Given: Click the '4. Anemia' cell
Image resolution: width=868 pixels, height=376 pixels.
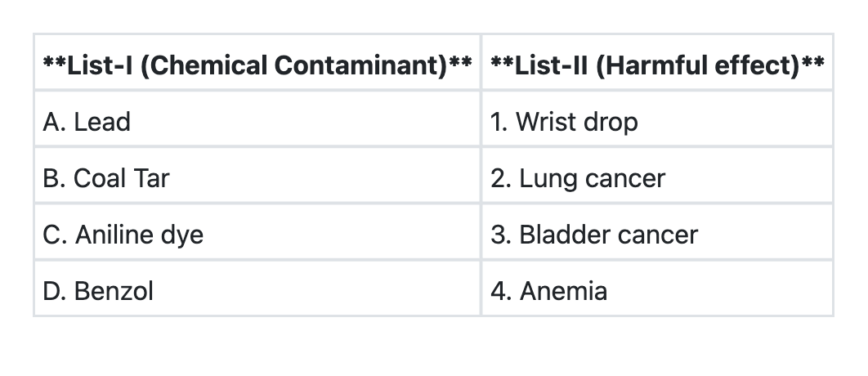Looking at the screenshot, I should 657,290.
